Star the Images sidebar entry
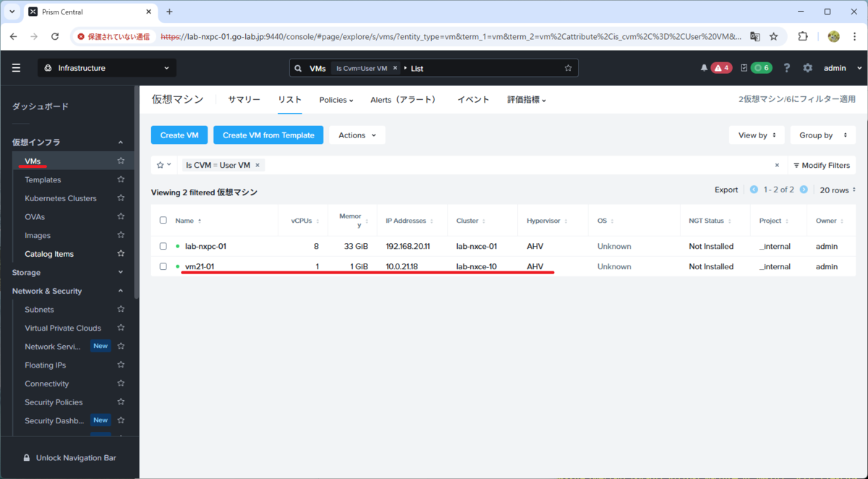Image resolution: width=868 pixels, height=479 pixels. (121, 235)
